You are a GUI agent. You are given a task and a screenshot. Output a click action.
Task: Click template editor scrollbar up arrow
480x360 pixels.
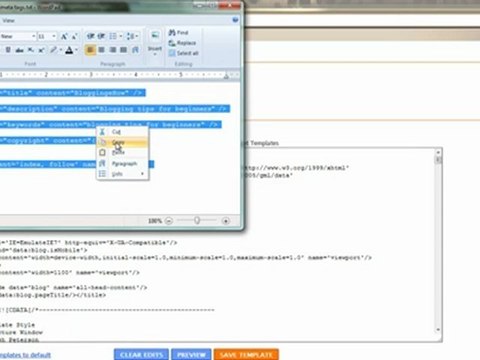point(438,152)
